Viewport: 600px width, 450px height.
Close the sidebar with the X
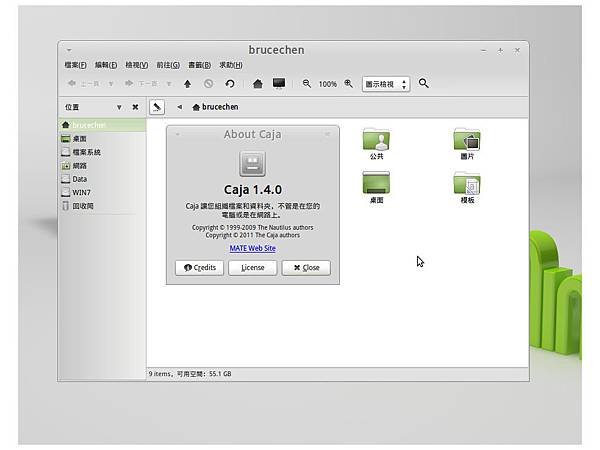[x=135, y=107]
